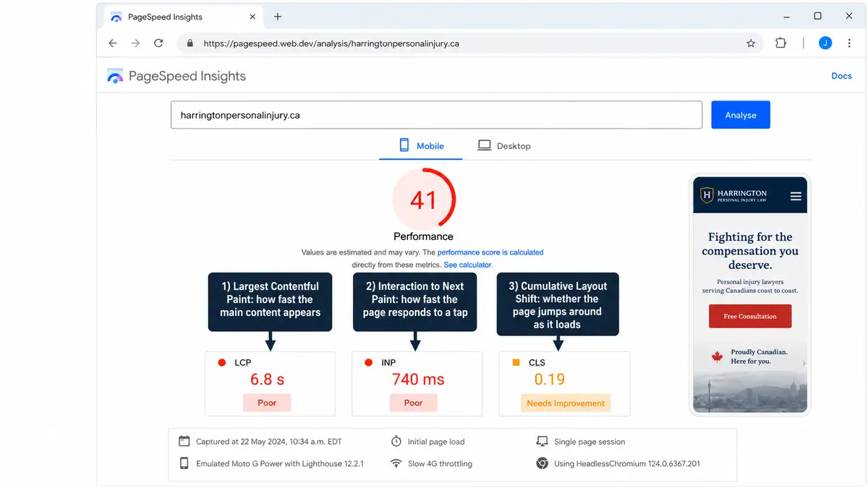Click the Proudly Canadian. Here for you. text
Viewport: 868px width, 488px height.
759,356
